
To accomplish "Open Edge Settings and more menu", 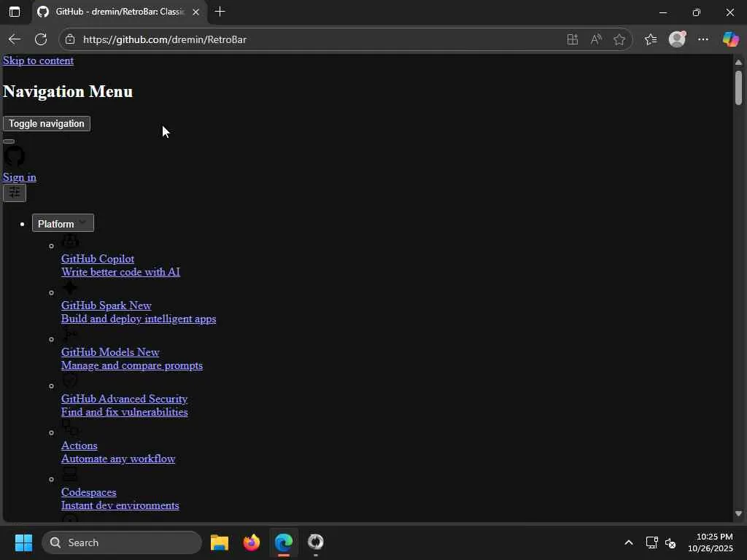I will click(x=703, y=39).
